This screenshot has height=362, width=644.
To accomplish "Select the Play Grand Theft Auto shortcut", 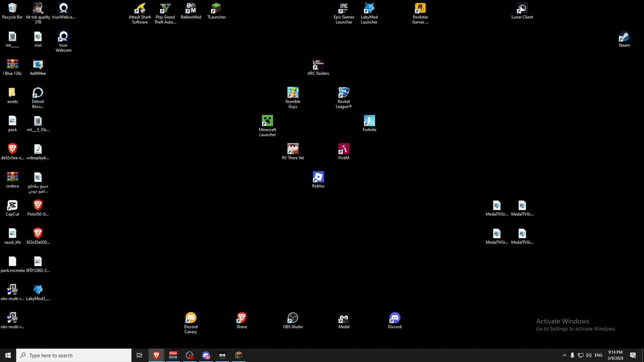I will pos(165,14).
